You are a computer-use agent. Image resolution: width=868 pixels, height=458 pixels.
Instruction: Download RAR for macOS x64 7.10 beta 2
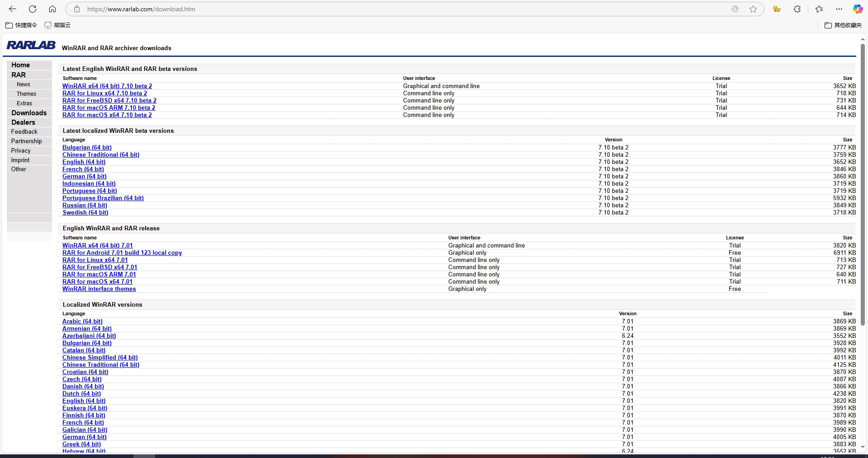(x=107, y=115)
